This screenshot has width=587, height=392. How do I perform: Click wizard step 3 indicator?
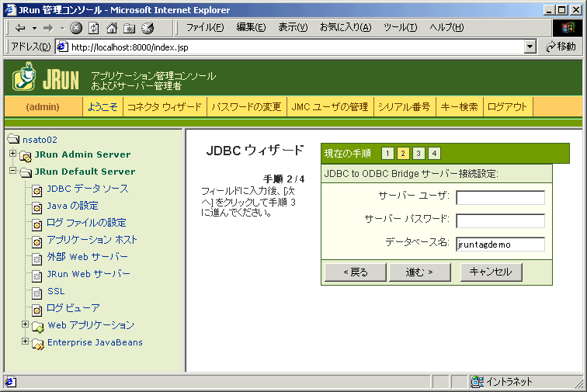(419, 153)
